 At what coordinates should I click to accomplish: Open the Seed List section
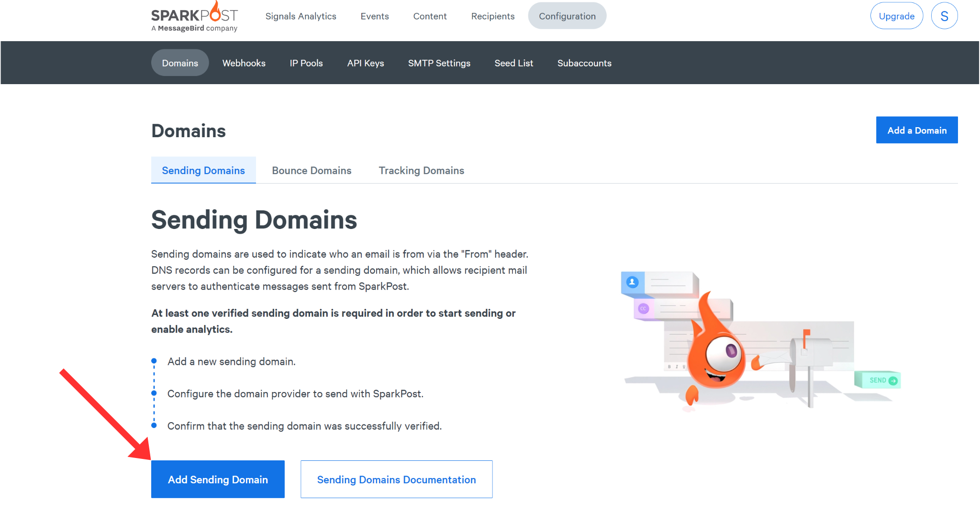pos(513,63)
